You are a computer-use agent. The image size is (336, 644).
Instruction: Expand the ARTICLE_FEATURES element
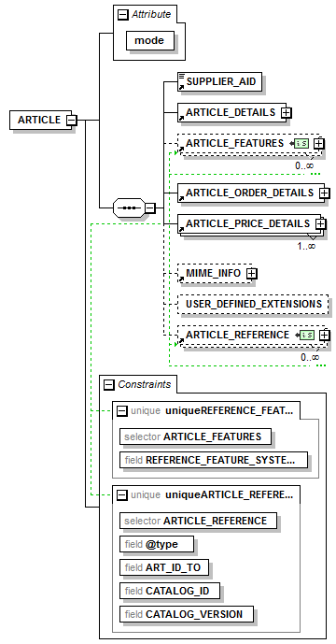click(x=319, y=143)
